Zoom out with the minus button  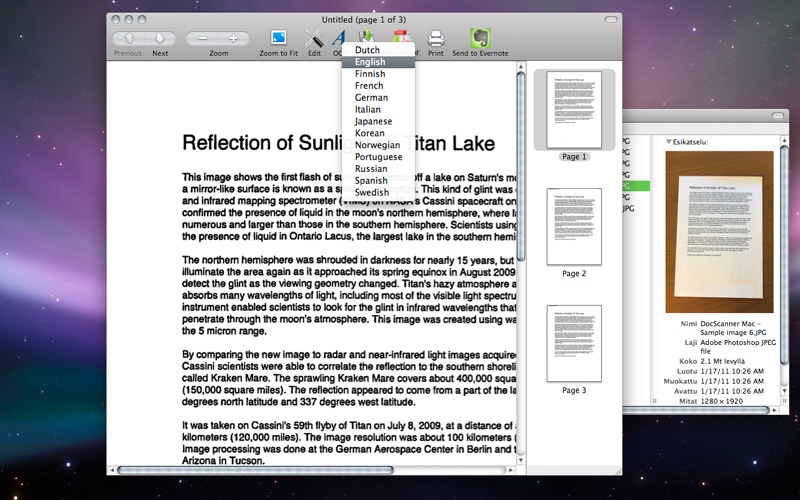(203, 38)
